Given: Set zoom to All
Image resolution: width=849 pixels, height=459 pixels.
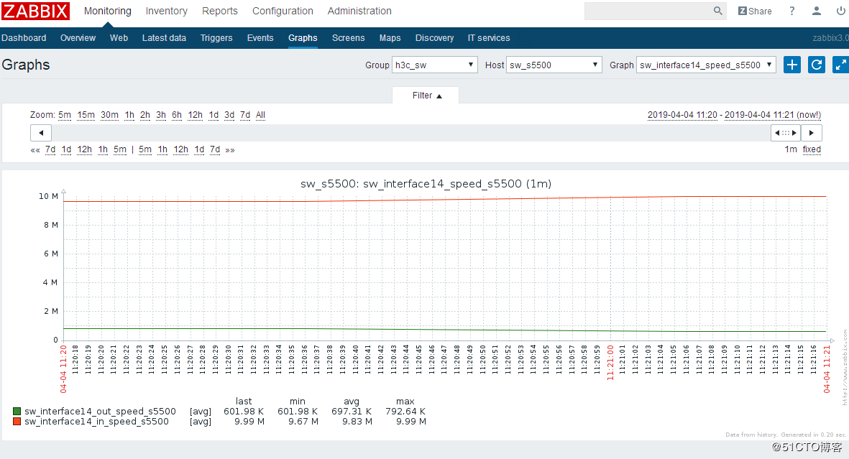Looking at the screenshot, I should 260,115.
